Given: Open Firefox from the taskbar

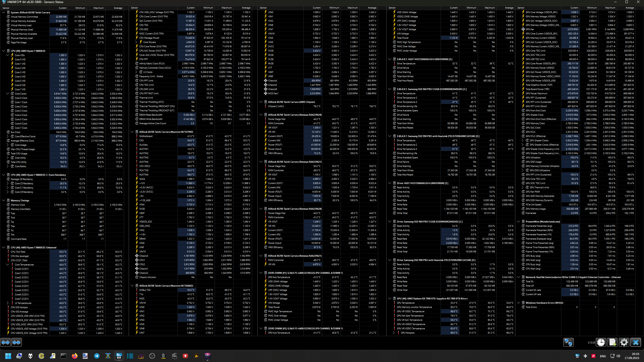Looking at the screenshot, I should (74, 356).
